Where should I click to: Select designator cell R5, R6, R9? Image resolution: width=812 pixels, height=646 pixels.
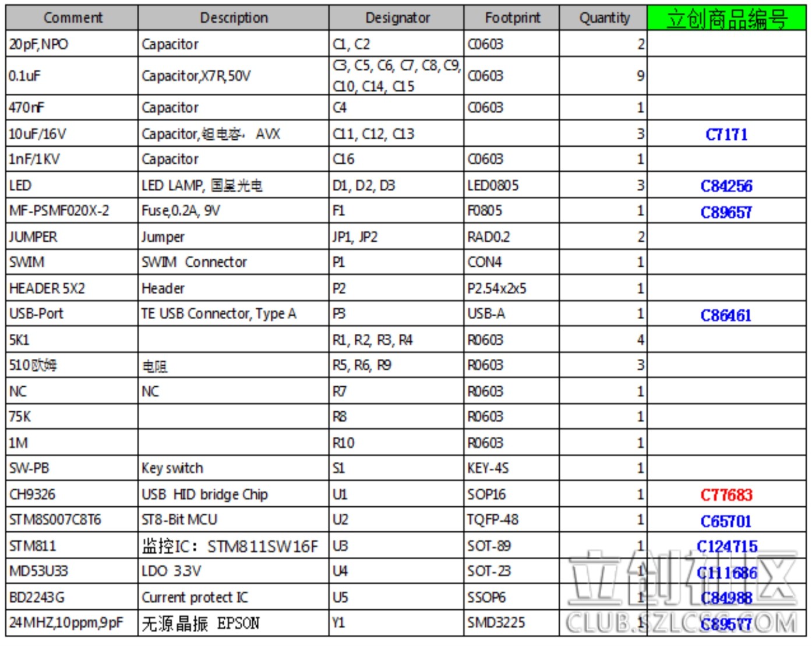click(x=397, y=365)
